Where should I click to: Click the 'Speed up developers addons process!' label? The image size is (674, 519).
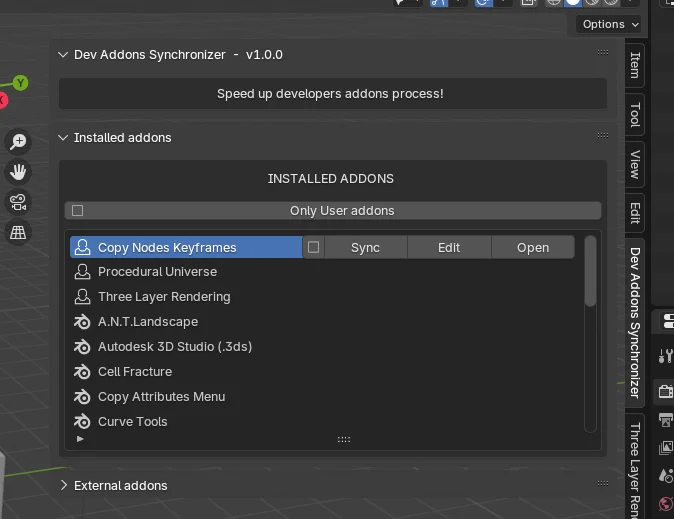(x=330, y=94)
